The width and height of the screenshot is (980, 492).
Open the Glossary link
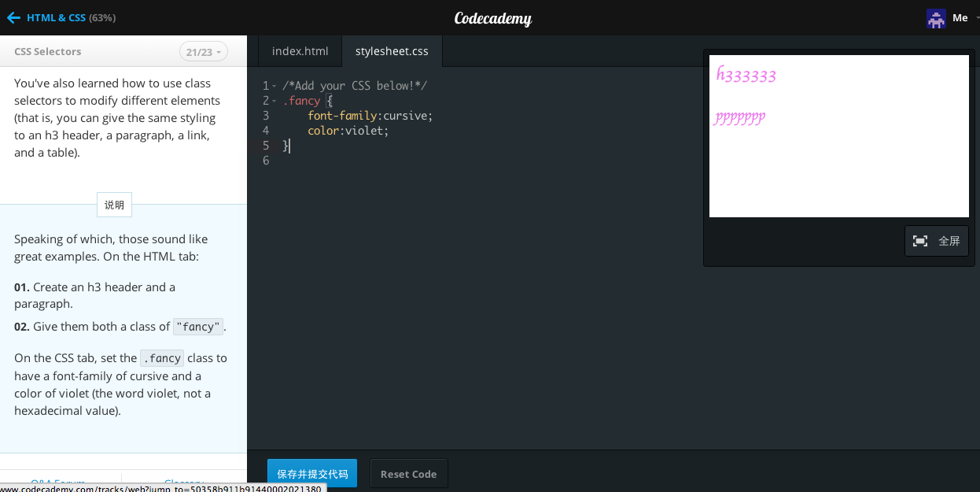coord(184,483)
